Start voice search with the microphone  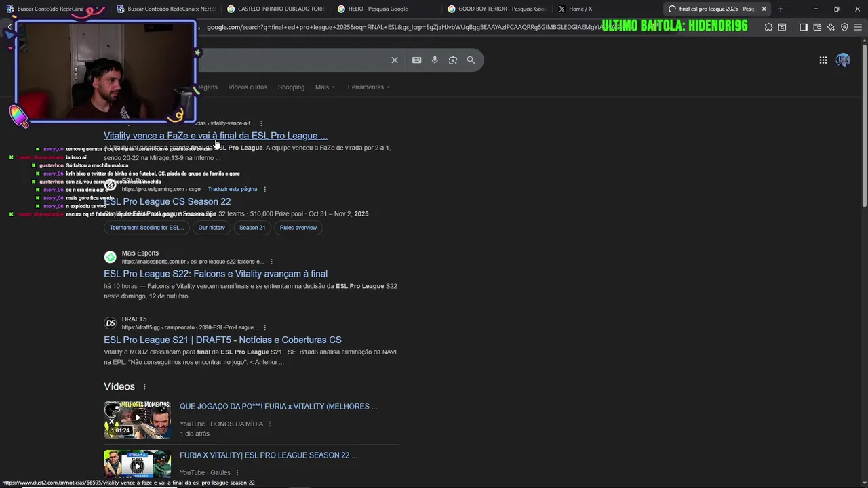[435, 60]
